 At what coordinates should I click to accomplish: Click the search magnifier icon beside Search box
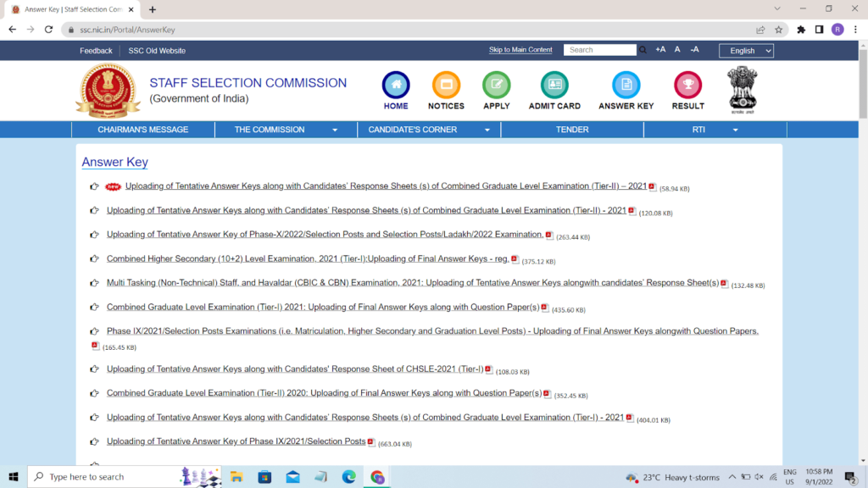643,50
